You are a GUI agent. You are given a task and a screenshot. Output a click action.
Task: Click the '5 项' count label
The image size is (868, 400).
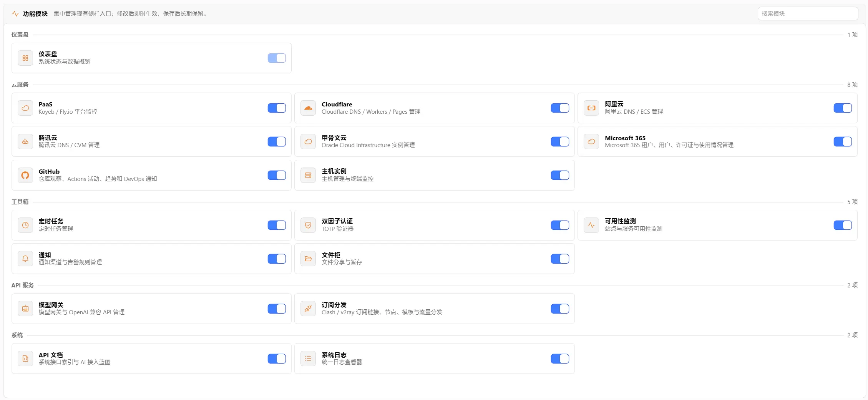852,202
